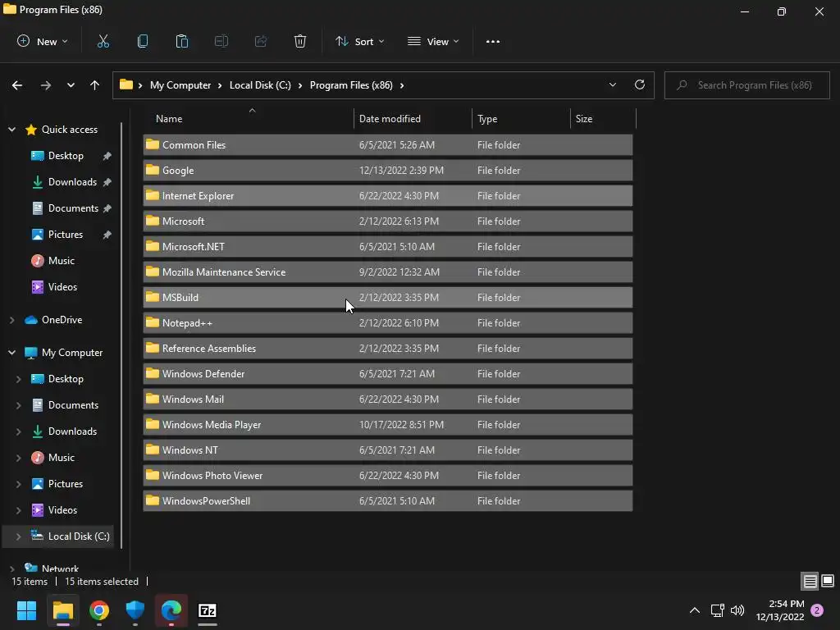Screen dimensions: 840x630
Task: Select the Common Files folder
Action: 388,144
